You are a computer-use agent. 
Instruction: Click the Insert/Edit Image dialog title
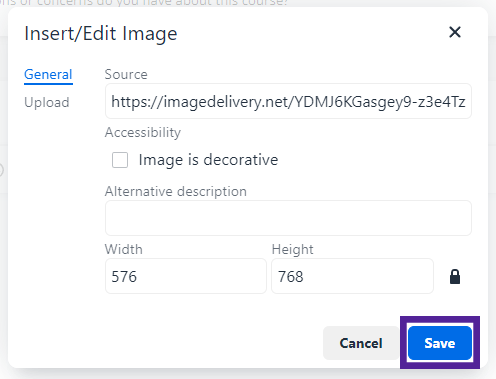point(101,34)
